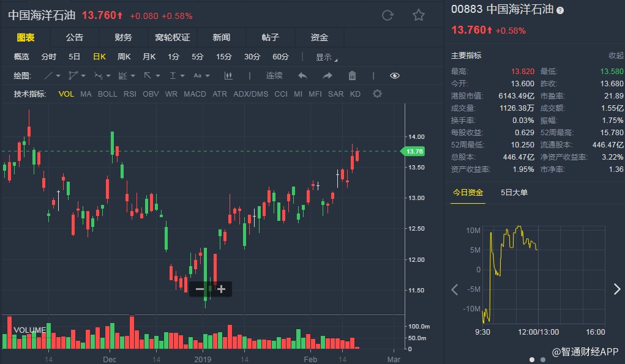Switch chart to 周K period

point(124,57)
